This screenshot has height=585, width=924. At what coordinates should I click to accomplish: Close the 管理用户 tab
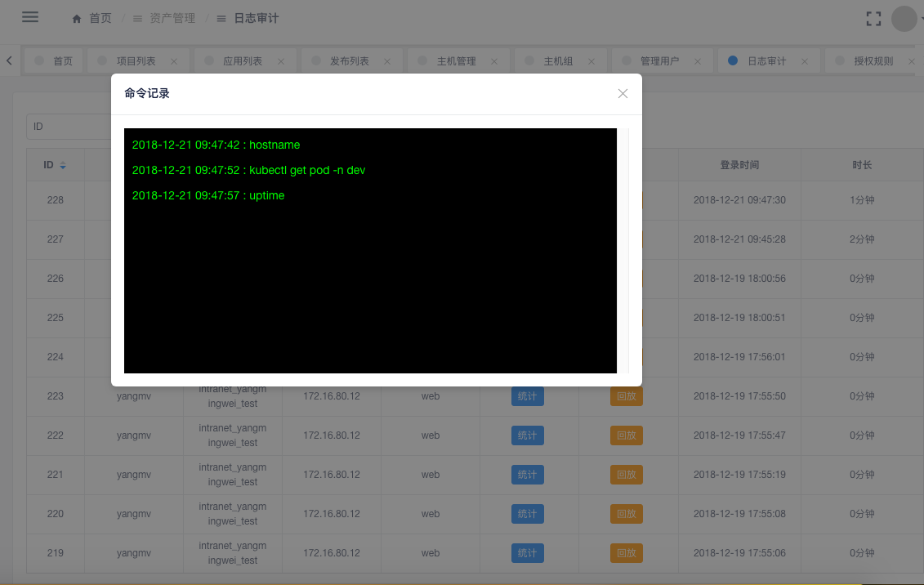tap(698, 61)
